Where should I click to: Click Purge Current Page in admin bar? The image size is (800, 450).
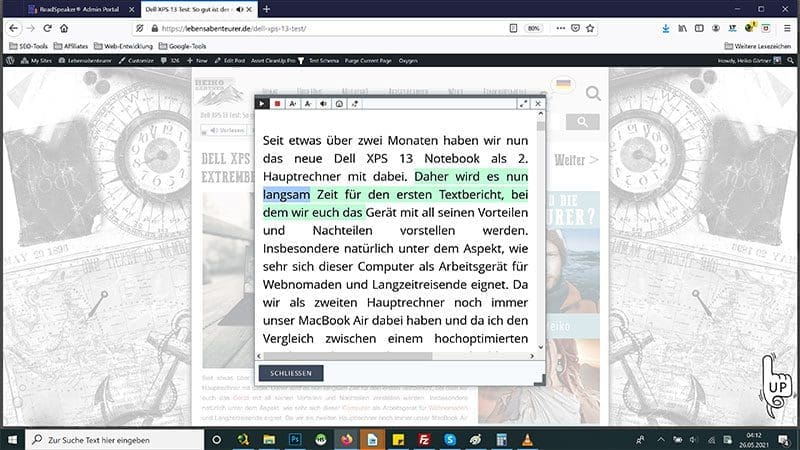pyautogui.click(x=368, y=60)
